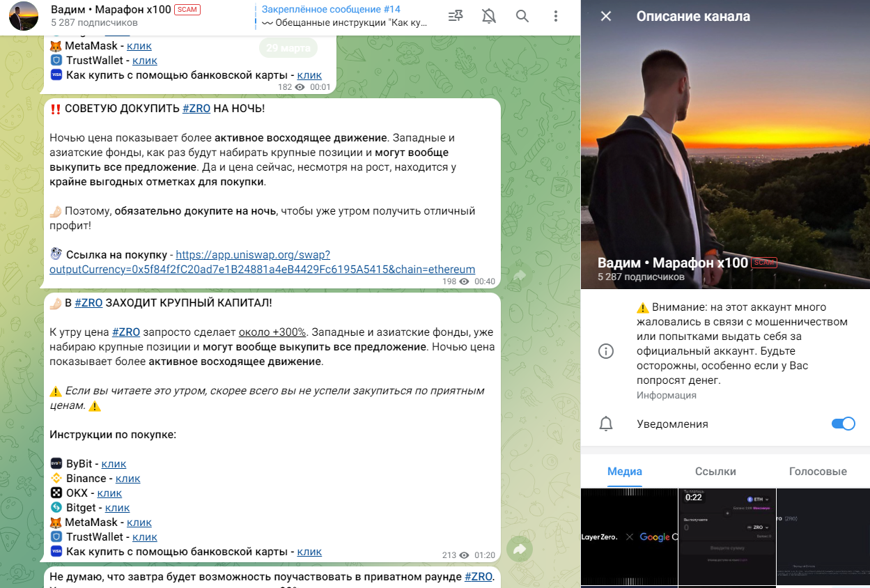Image resolution: width=870 pixels, height=588 pixels.
Task: Click #ZRO hashtag after 'К утру цена'
Action: (x=126, y=332)
